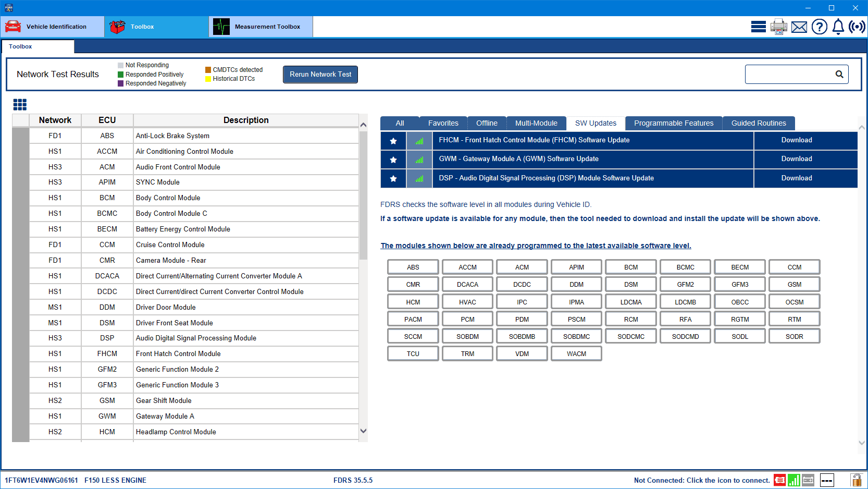Click the red vehicle connection icon
The height and width of the screenshot is (489, 868).
(x=779, y=480)
